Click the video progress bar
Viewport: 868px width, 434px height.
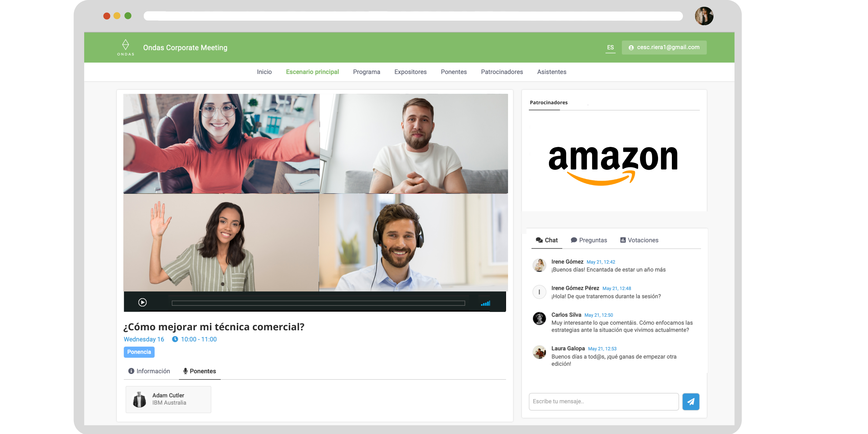pos(318,303)
